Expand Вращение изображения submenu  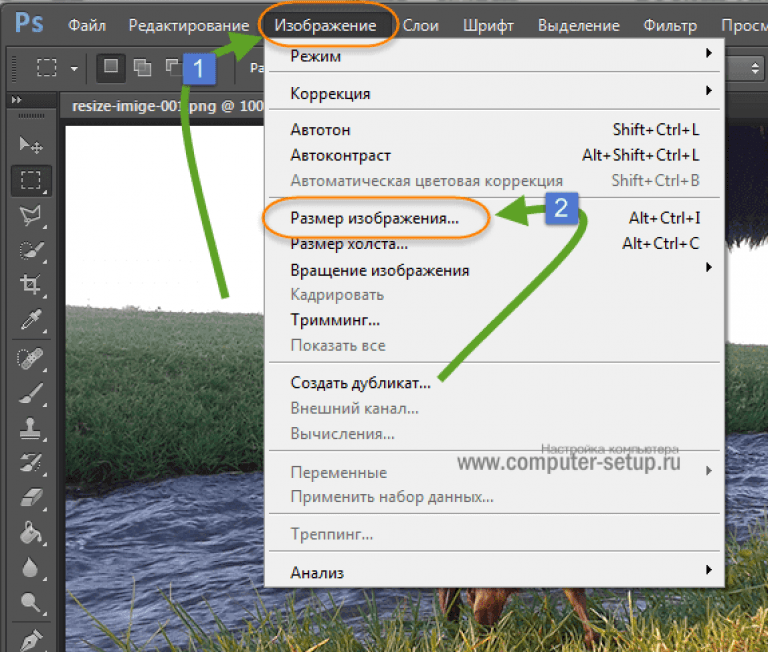tap(495, 270)
